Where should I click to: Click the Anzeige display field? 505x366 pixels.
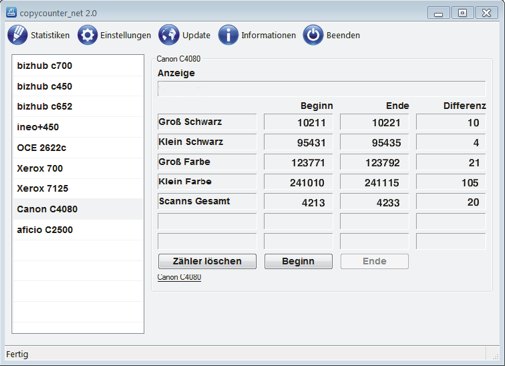321,89
